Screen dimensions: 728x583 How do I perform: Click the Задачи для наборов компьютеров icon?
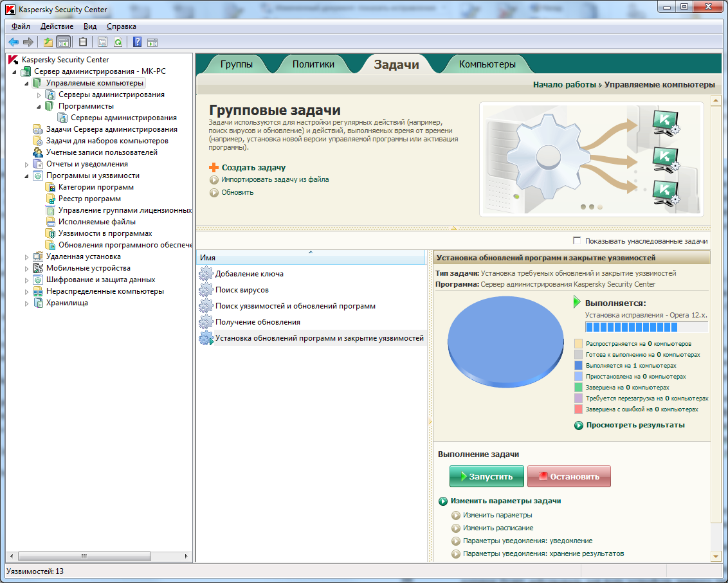(x=38, y=141)
